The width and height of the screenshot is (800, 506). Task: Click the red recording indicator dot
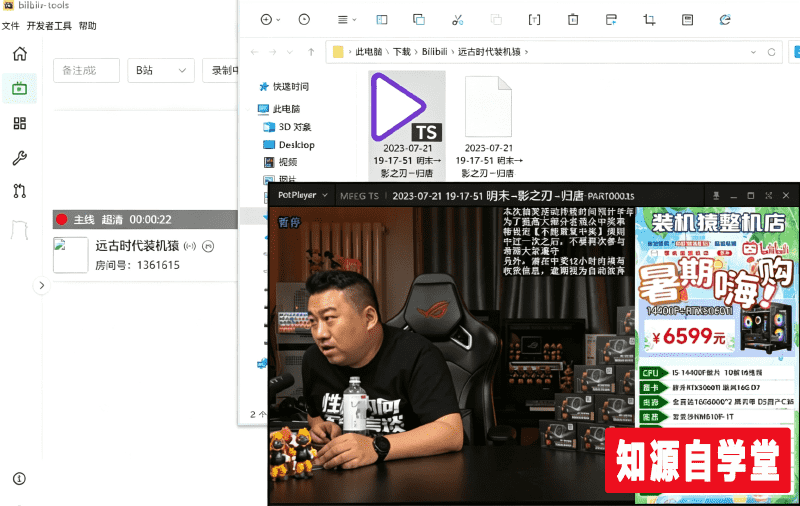[62, 219]
